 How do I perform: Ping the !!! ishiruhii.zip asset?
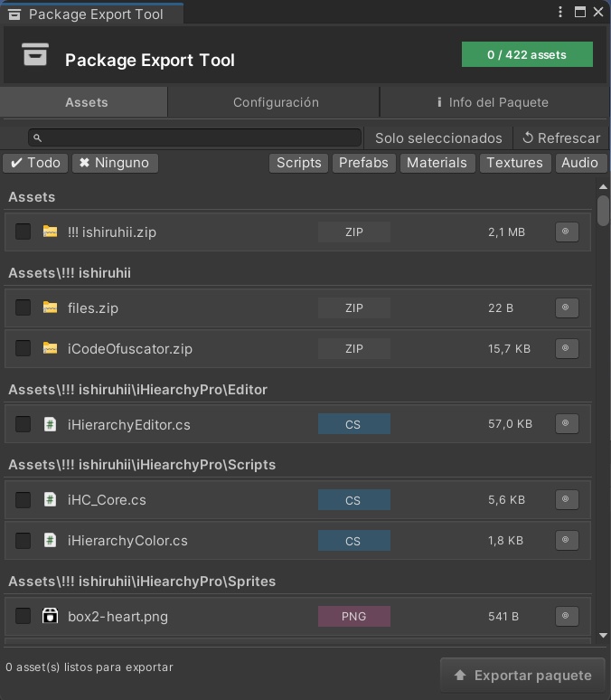coord(567,232)
